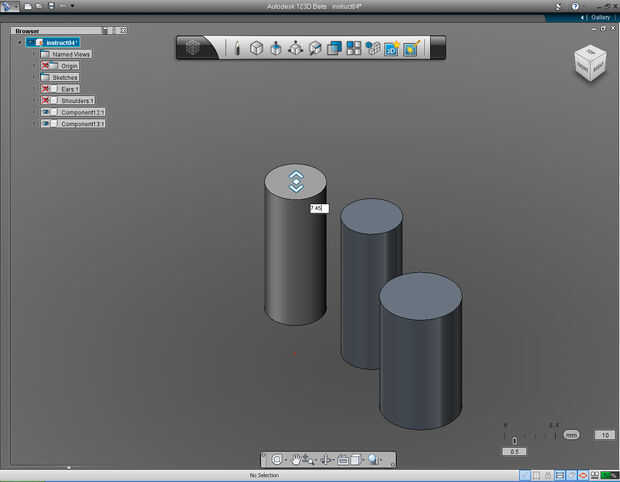This screenshot has height=482, width=620.
Task: Click the extrude distance arrow manipulator on cylinder
Action: click(296, 181)
